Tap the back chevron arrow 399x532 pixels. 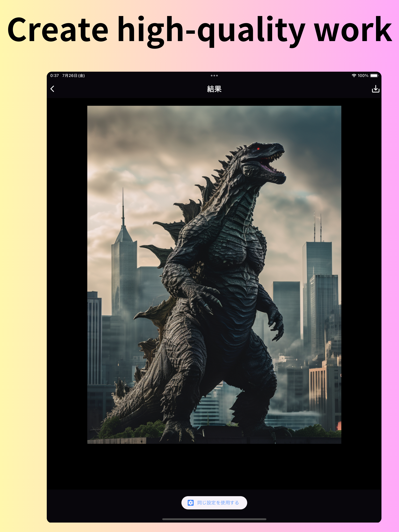[52, 89]
